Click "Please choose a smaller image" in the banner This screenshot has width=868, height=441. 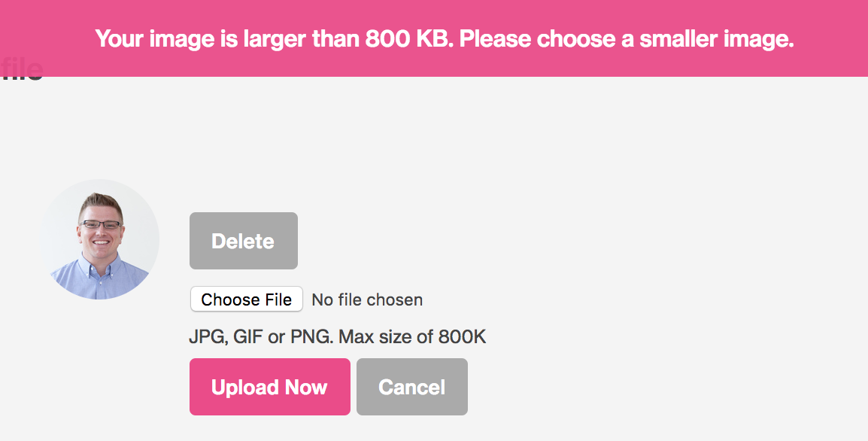[627, 39]
